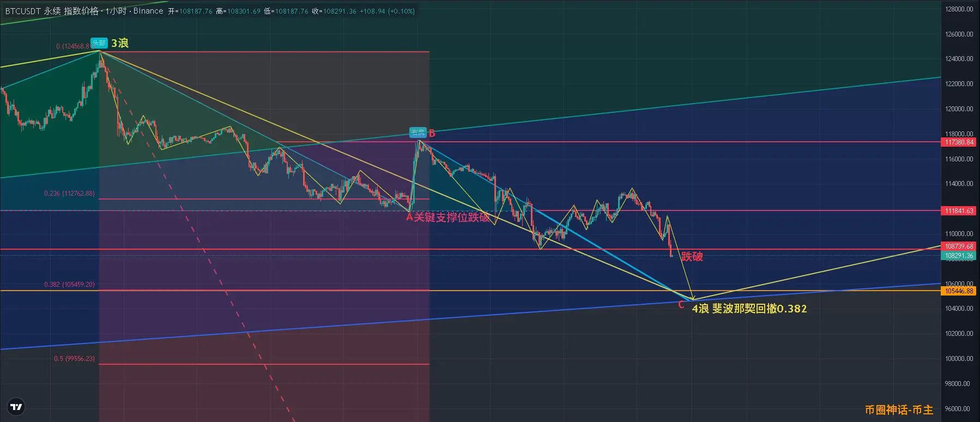Click the +108.94 (+0.10%) change value
This screenshot has height=422, width=980.
click(387, 11)
